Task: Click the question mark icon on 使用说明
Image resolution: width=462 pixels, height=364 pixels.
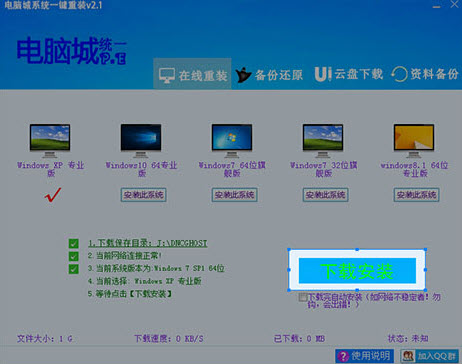Action: (x=343, y=356)
